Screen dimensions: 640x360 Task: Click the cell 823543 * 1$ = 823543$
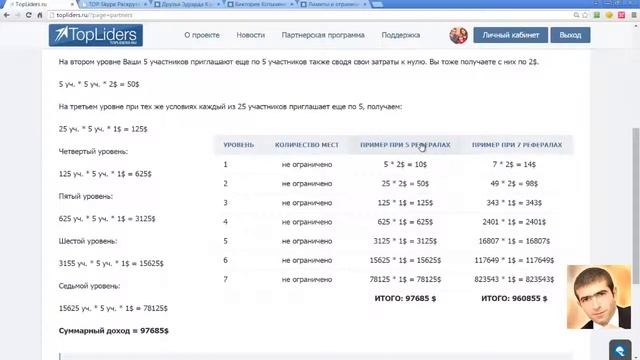[x=514, y=280]
